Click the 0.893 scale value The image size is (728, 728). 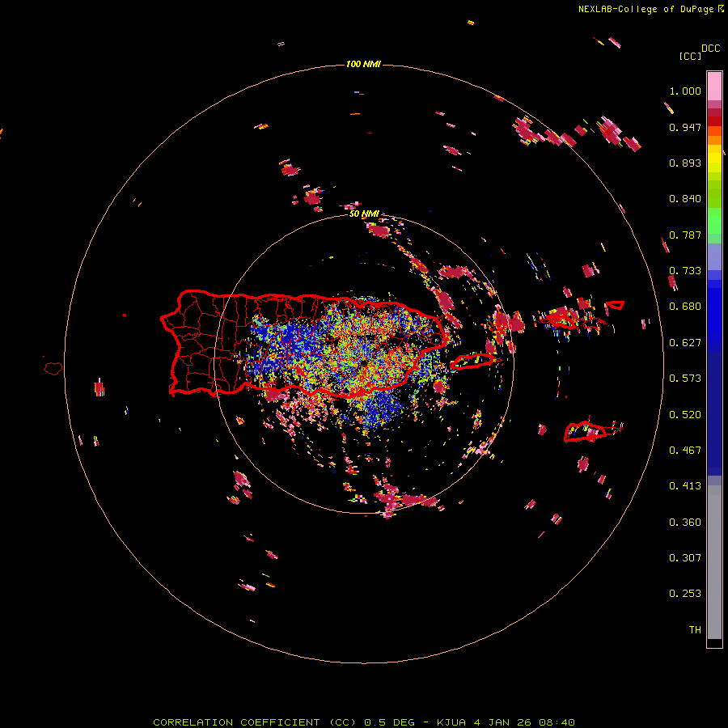685,163
